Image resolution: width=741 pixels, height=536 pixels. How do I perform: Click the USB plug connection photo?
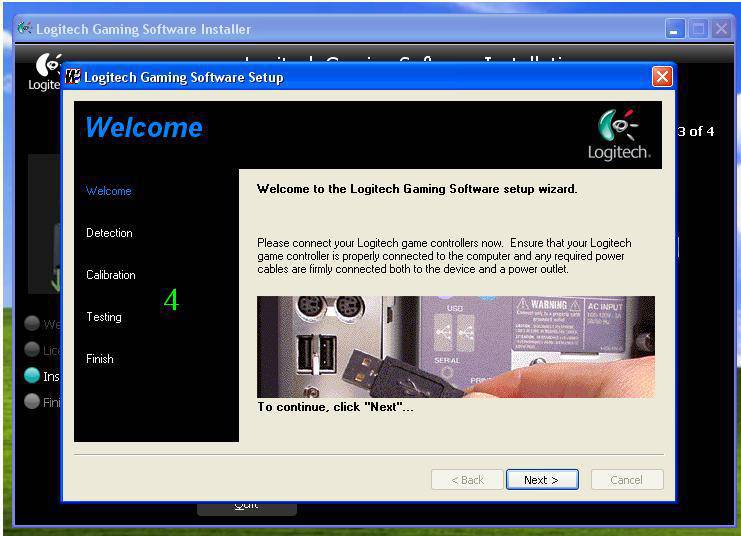coord(456,346)
